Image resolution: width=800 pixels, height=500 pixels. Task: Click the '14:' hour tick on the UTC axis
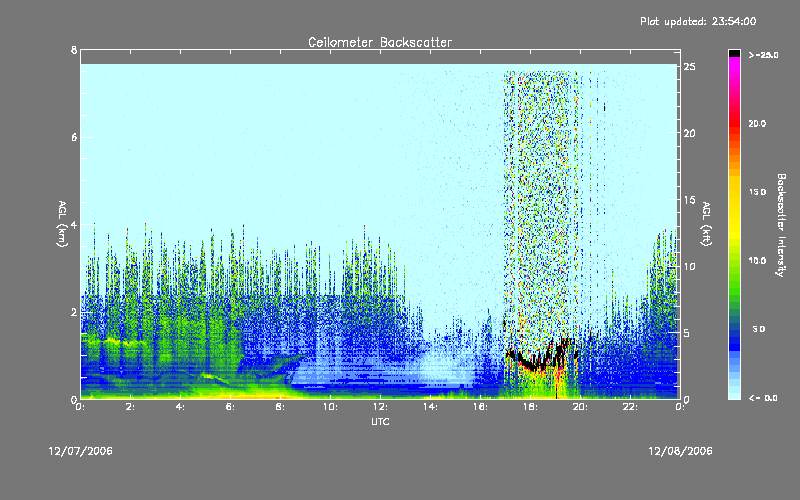(431, 407)
